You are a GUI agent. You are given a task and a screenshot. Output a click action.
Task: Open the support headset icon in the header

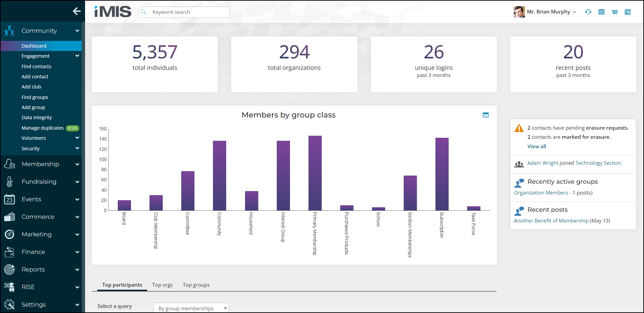(x=588, y=12)
